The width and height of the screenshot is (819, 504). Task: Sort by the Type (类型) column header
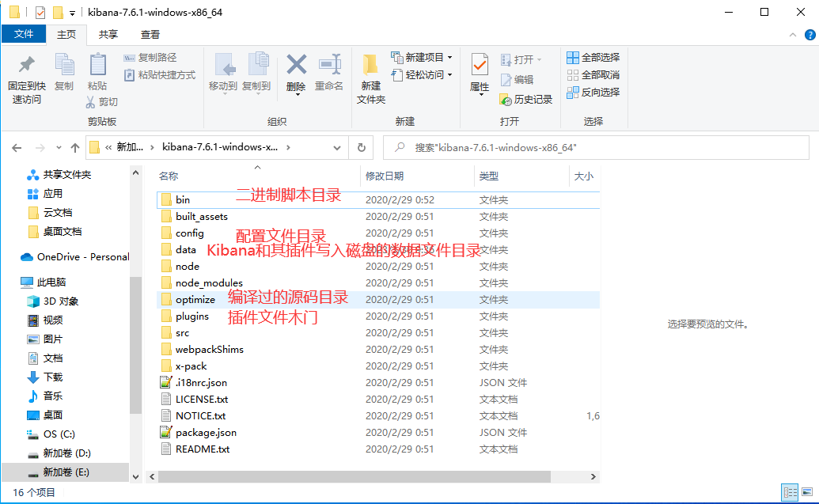[489, 176]
